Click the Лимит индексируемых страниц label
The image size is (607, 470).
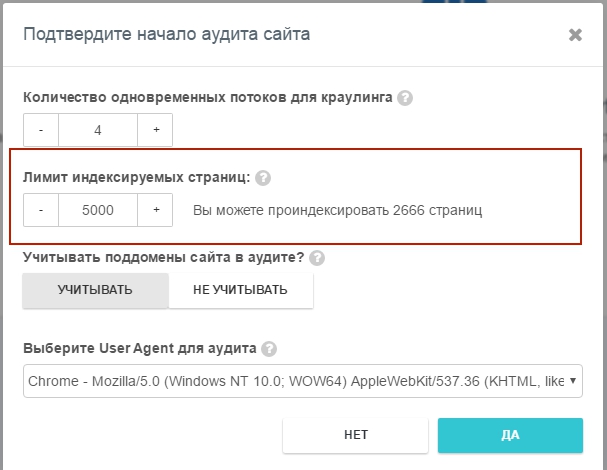[136, 177]
